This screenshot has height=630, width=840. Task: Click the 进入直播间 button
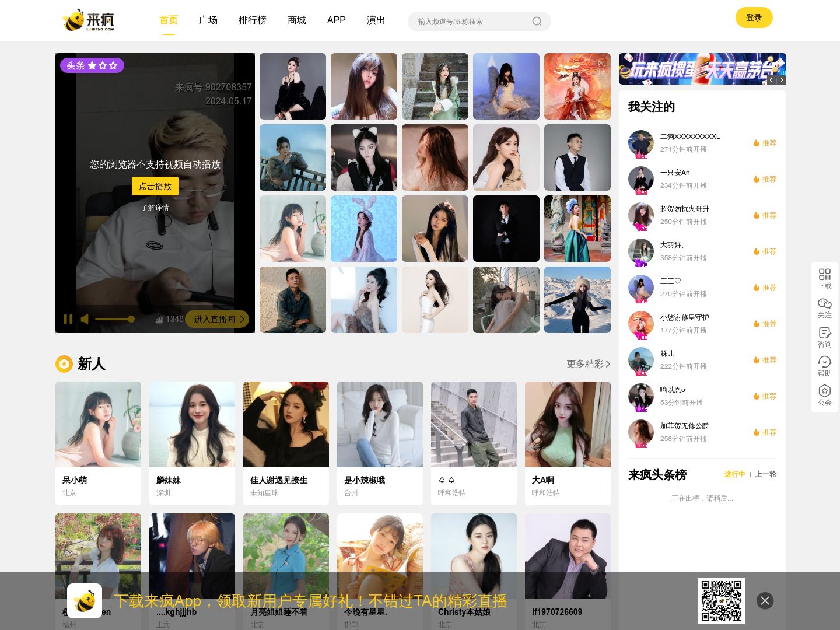click(217, 319)
